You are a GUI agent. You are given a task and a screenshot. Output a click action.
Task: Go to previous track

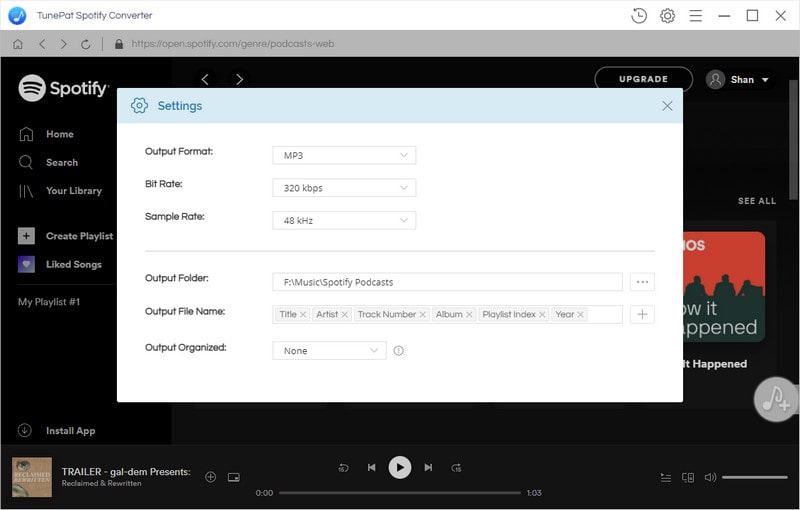[x=371, y=468]
